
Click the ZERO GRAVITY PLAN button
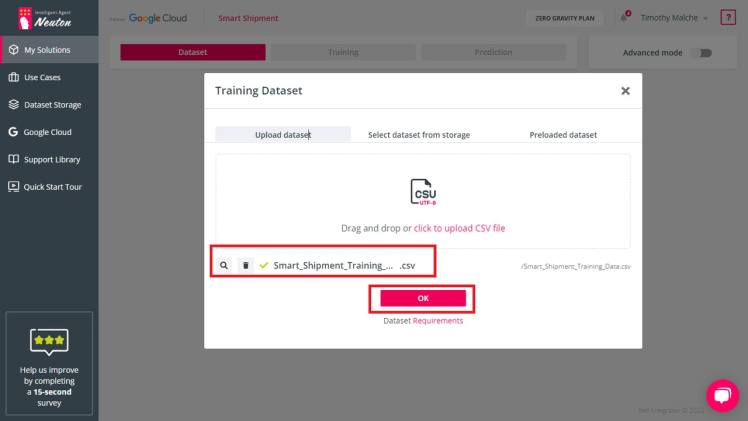click(564, 18)
